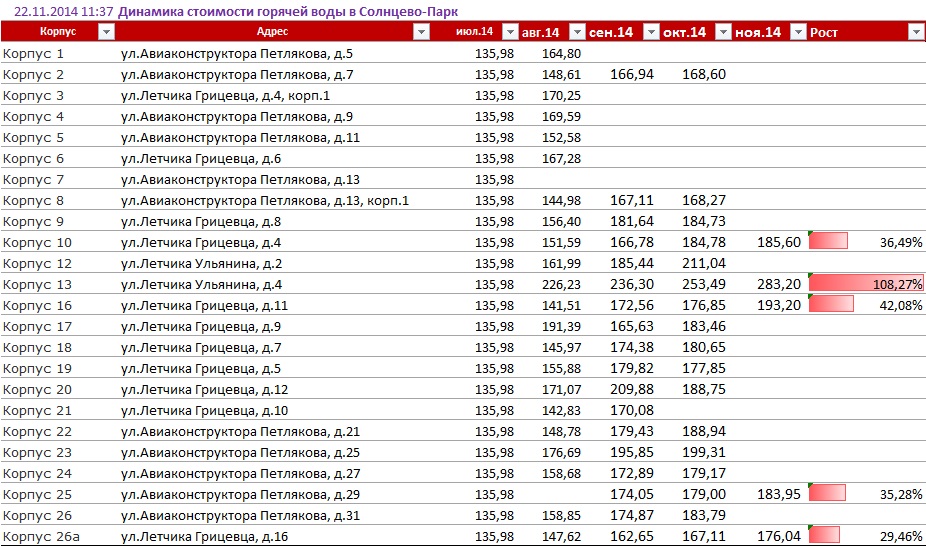Click cell value 185,60
Viewport: 926px width, 546px height.
point(779,242)
